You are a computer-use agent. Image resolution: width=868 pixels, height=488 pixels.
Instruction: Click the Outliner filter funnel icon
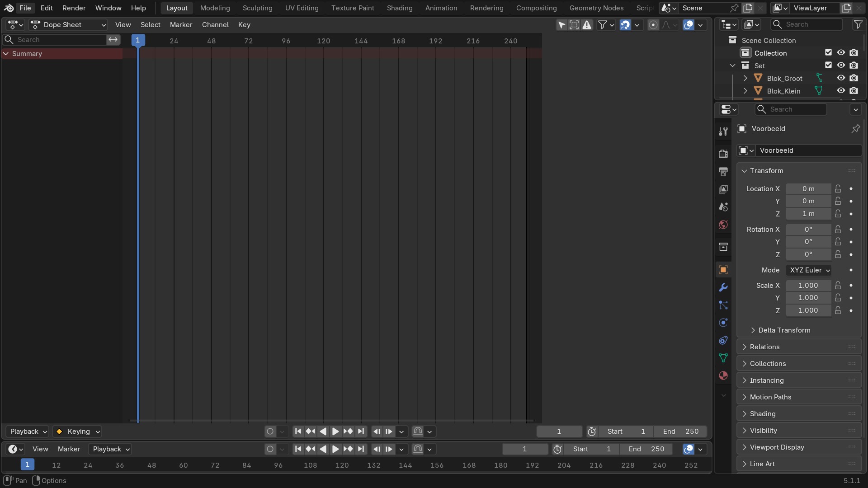858,24
